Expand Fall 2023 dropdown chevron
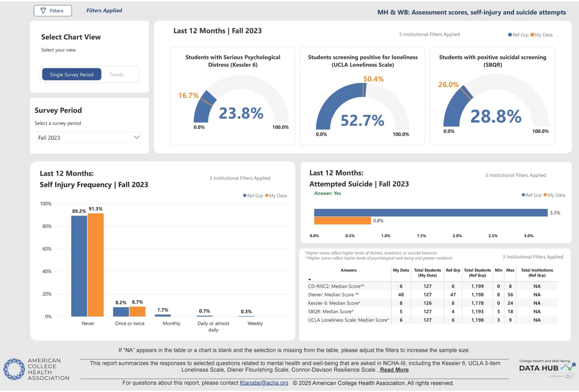 pos(136,137)
